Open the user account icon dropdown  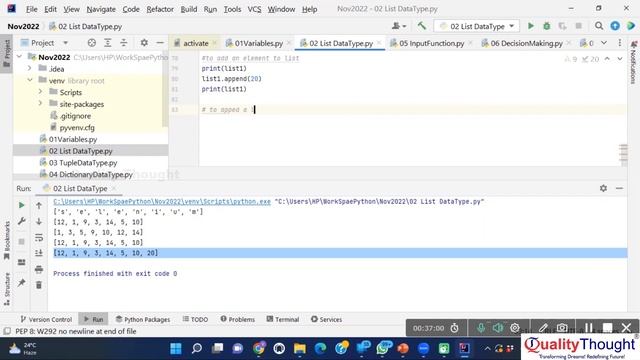(x=399, y=26)
